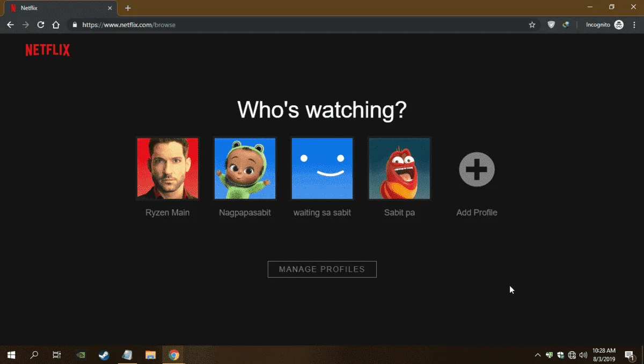Click the Add Profile plus icon
Viewport: 644px width, 364px height.
pos(477,170)
